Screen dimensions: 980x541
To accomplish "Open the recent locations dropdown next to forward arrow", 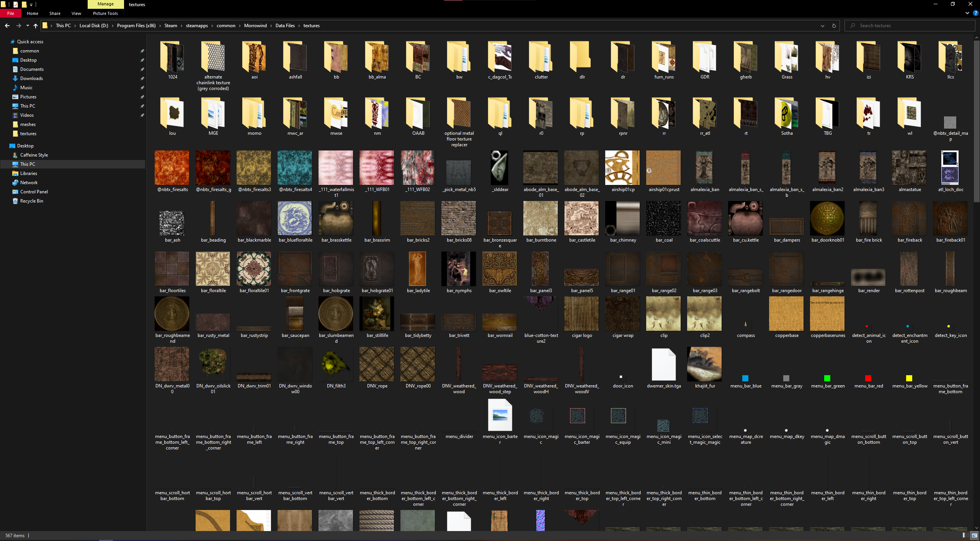I will 27,25.
